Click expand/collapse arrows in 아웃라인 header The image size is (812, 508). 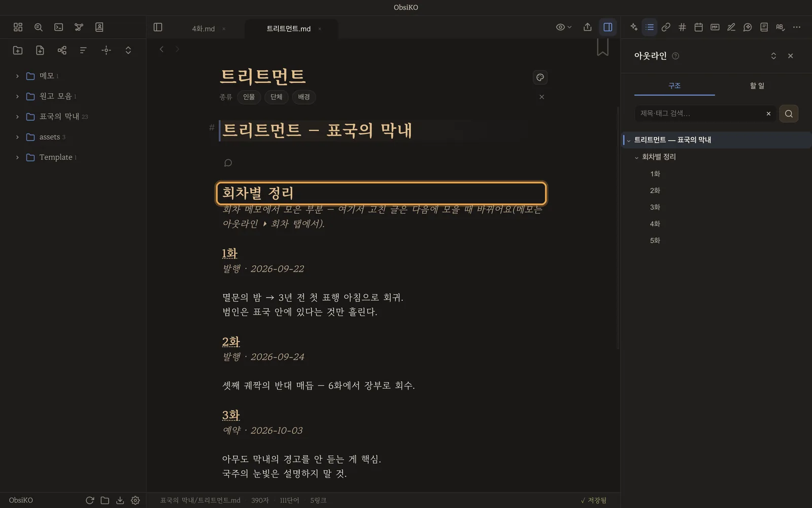pos(773,56)
